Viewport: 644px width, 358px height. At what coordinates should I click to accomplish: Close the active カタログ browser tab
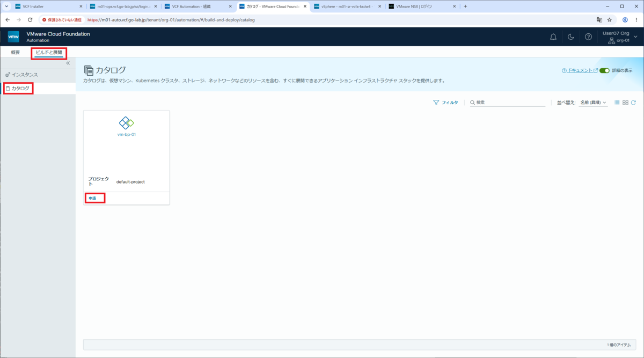(x=305, y=6)
